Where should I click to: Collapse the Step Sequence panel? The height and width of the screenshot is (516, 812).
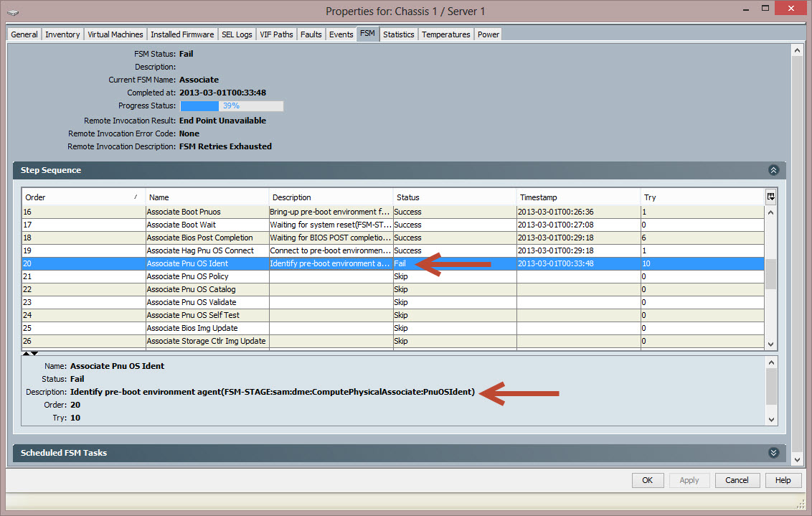773,170
